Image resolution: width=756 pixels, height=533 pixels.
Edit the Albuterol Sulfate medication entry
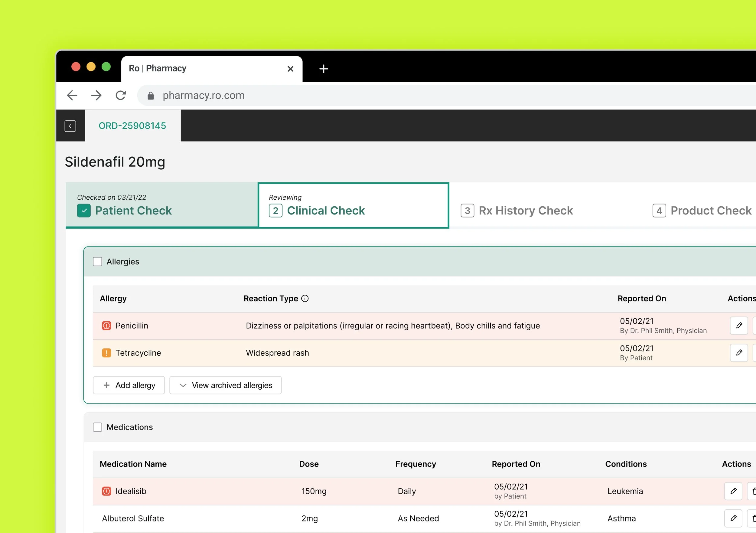point(733,518)
